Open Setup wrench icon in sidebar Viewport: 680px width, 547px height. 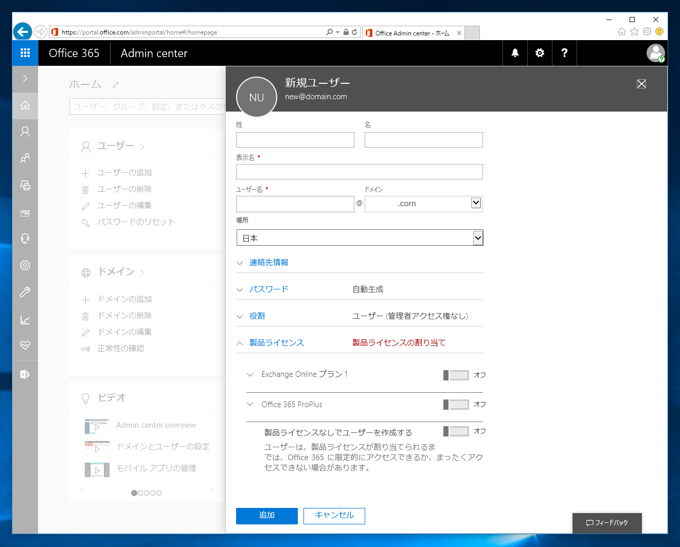[25, 292]
